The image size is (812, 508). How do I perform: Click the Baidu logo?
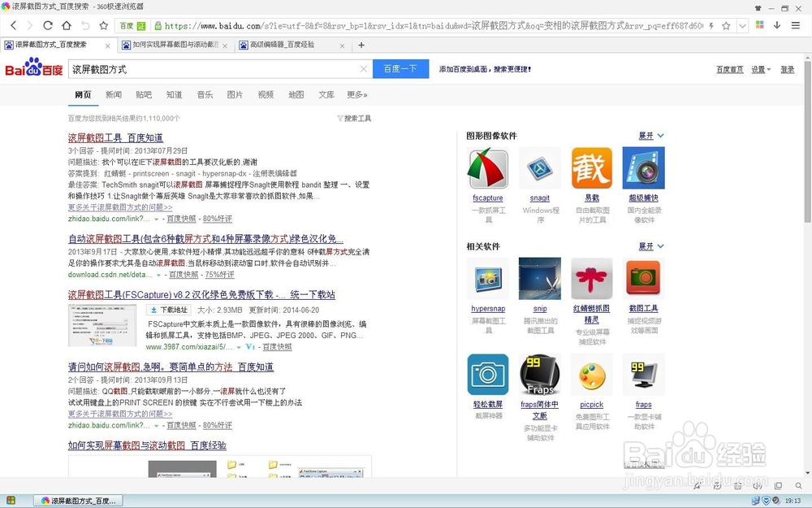click(x=33, y=67)
